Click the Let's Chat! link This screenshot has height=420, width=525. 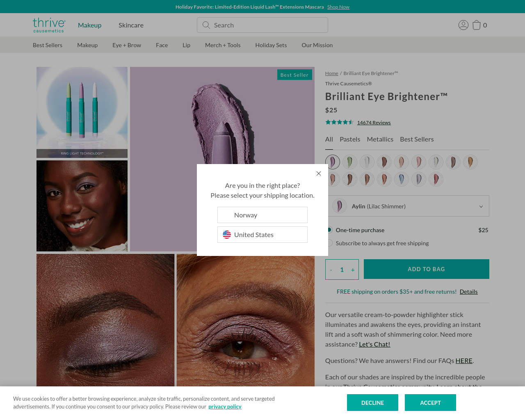click(x=374, y=344)
